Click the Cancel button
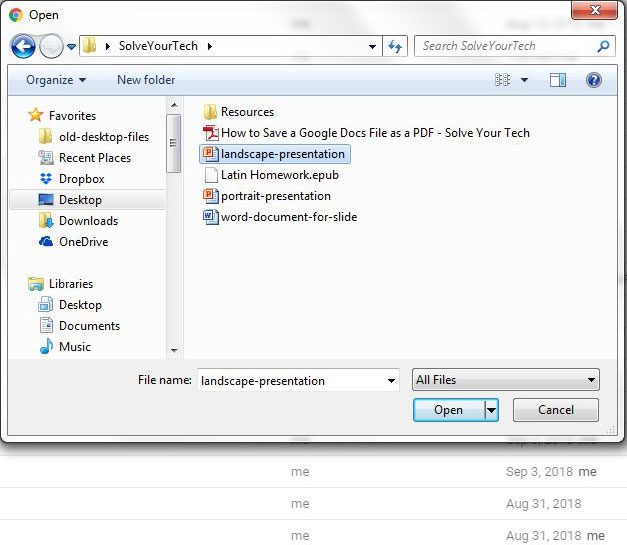Viewport: 627px width, 545px height. point(556,410)
